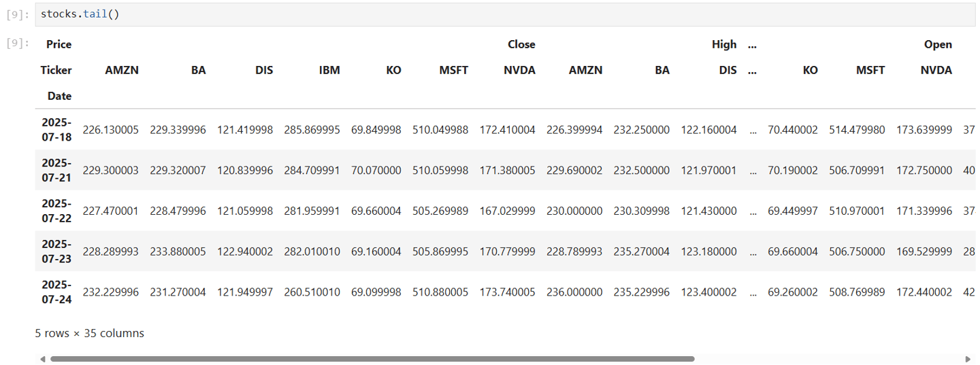Click the cell showing 506.709991
980x365 pixels.
click(857, 170)
